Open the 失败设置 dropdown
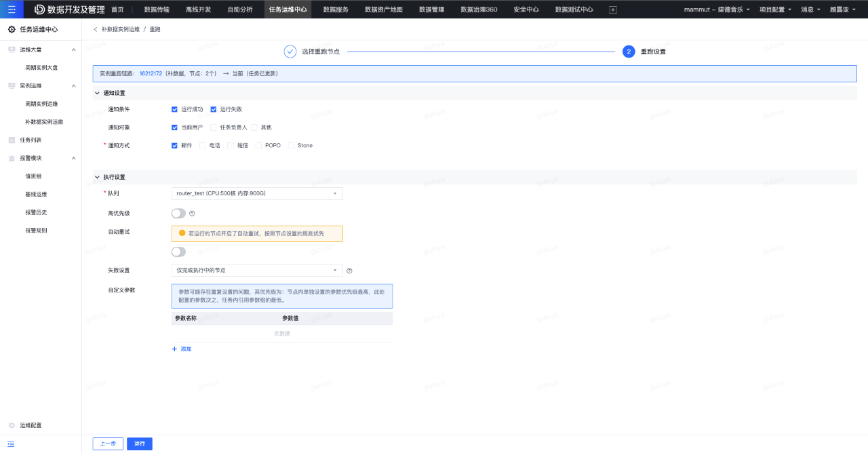868x453 pixels. coord(257,271)
